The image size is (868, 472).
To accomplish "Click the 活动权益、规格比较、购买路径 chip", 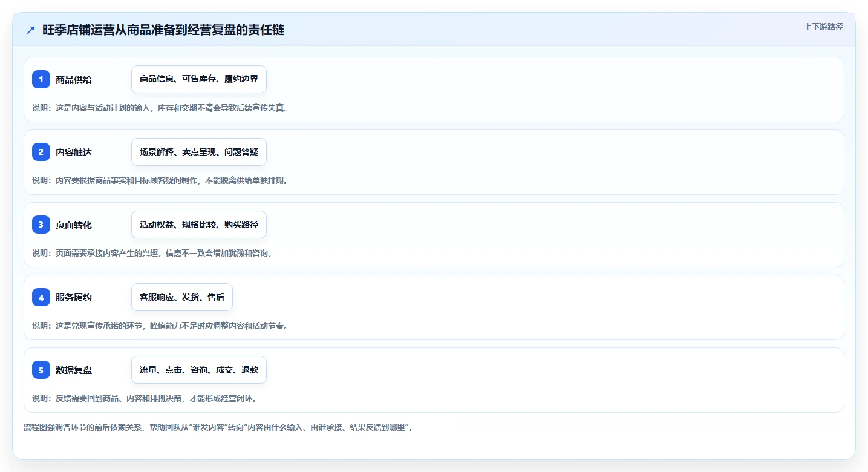I will [x=199, y=225].
